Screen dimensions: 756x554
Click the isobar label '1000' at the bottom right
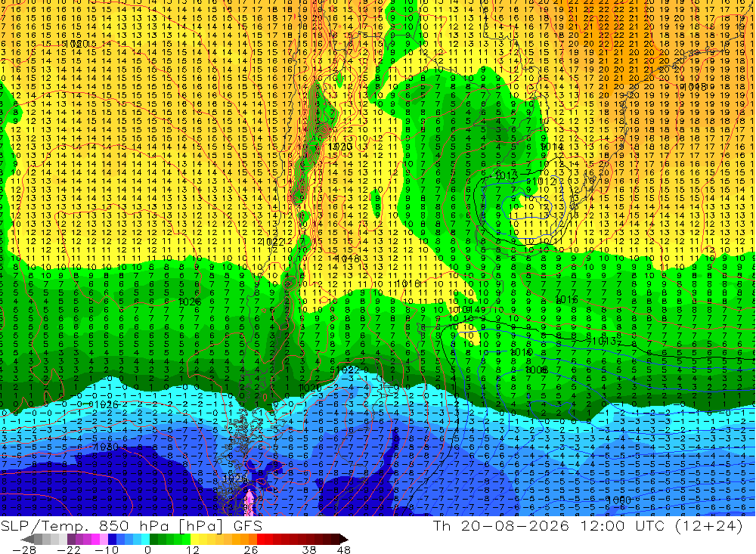618,500
